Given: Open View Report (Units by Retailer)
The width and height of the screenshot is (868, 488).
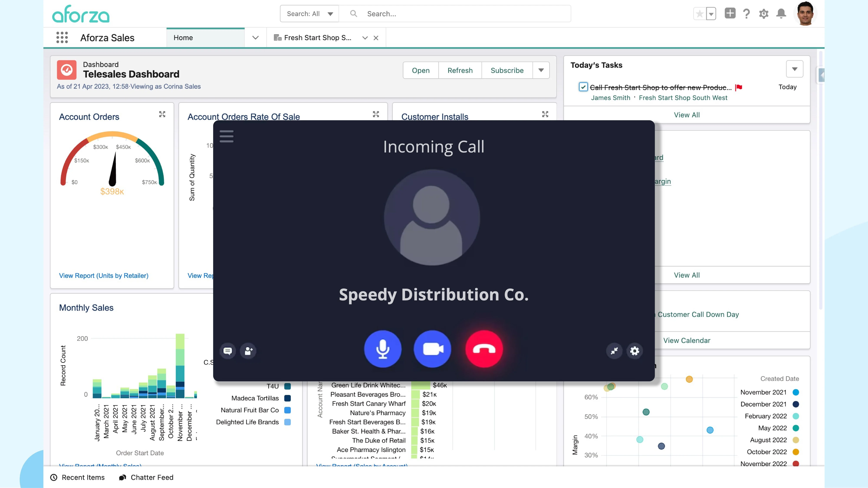Looking at the screenshot, I should click(104, 275).
